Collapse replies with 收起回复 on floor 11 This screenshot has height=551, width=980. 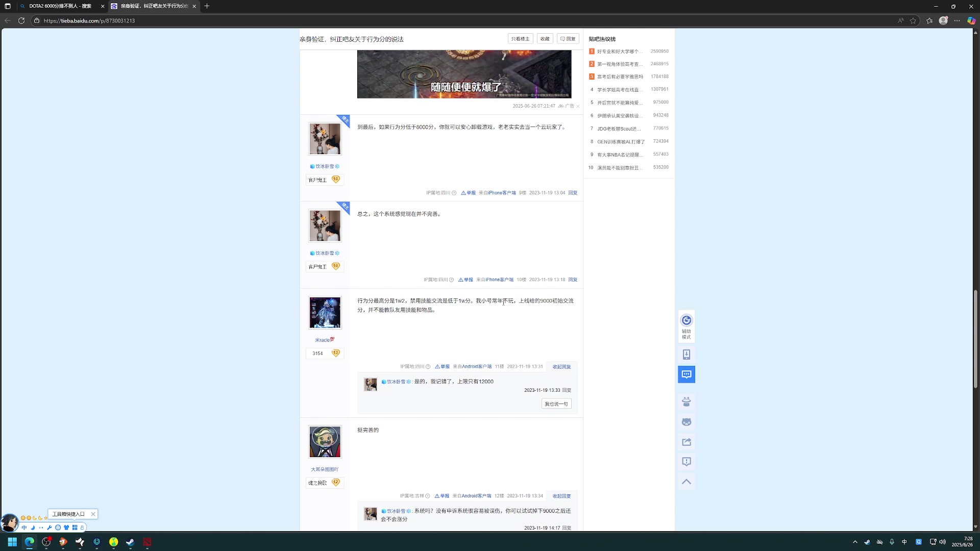coord(561,367)
